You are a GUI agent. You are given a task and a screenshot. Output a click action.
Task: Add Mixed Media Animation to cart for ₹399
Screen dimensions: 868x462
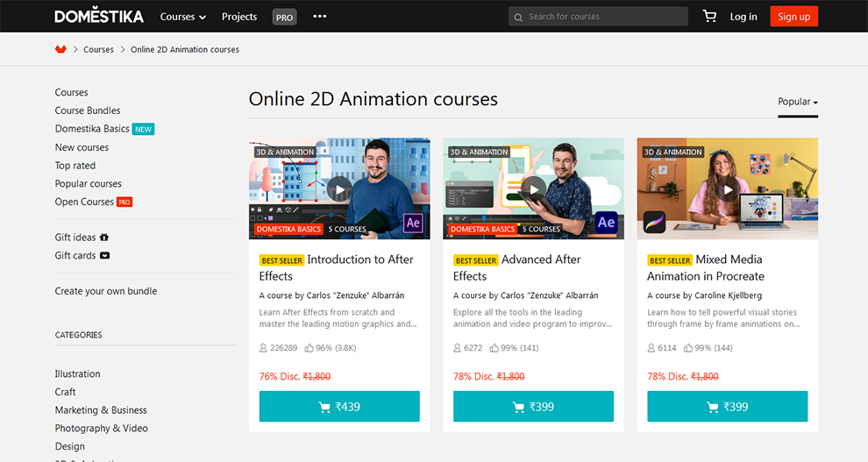click(x=728, y=407)
